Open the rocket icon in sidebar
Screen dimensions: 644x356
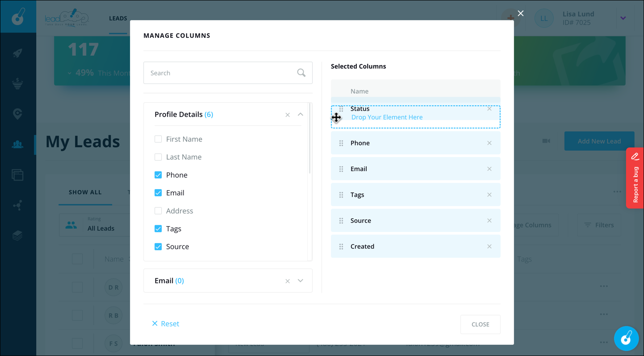pos(17,53)
